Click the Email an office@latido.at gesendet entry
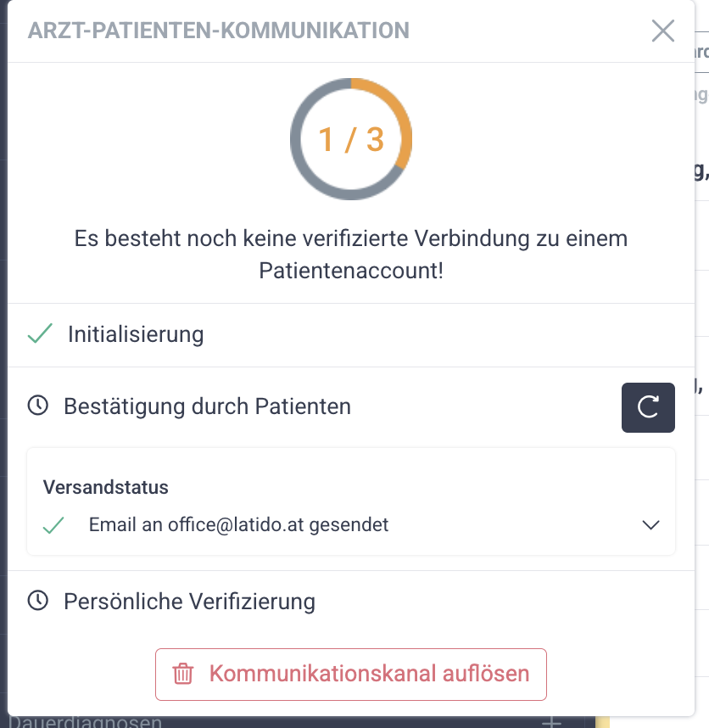Image resolution: width=709 pixels, height=728 pixels. tap(238, 525)
